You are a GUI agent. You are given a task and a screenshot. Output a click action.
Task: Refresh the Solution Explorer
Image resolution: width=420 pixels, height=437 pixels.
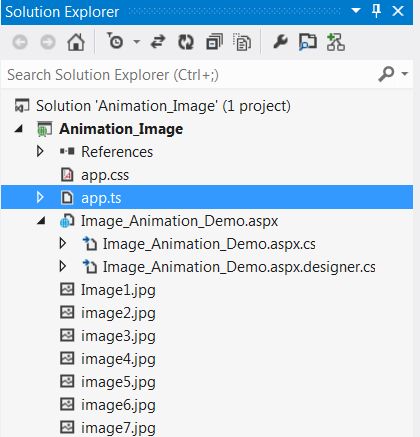point(186,42)
